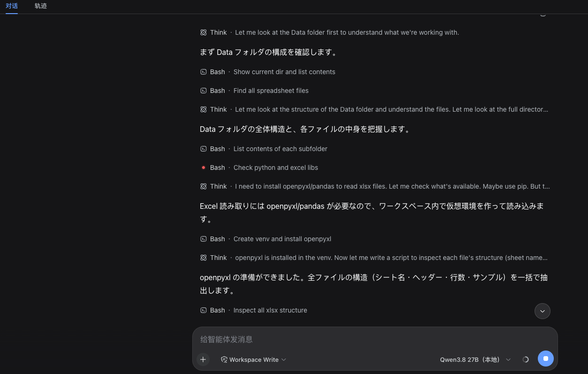Click the plus attachment button
Image resolution: width=588 pixels, height=374 pixels.
(203, 359)
